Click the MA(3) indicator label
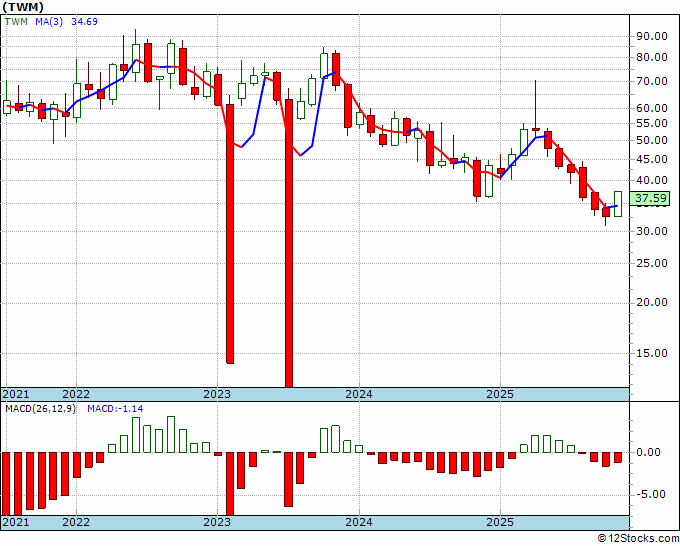Viewport: 680px width, 546px height. pos(49,21)
